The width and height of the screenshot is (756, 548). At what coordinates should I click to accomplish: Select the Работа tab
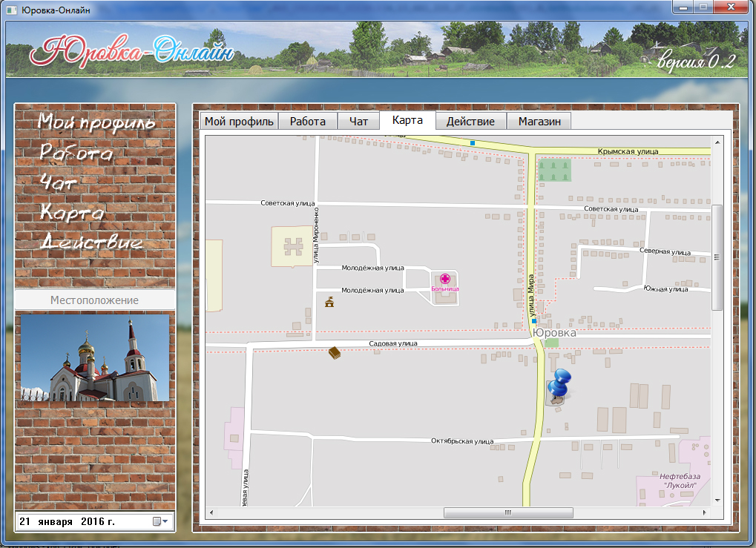pyautogui.click(x=307, y=122)
